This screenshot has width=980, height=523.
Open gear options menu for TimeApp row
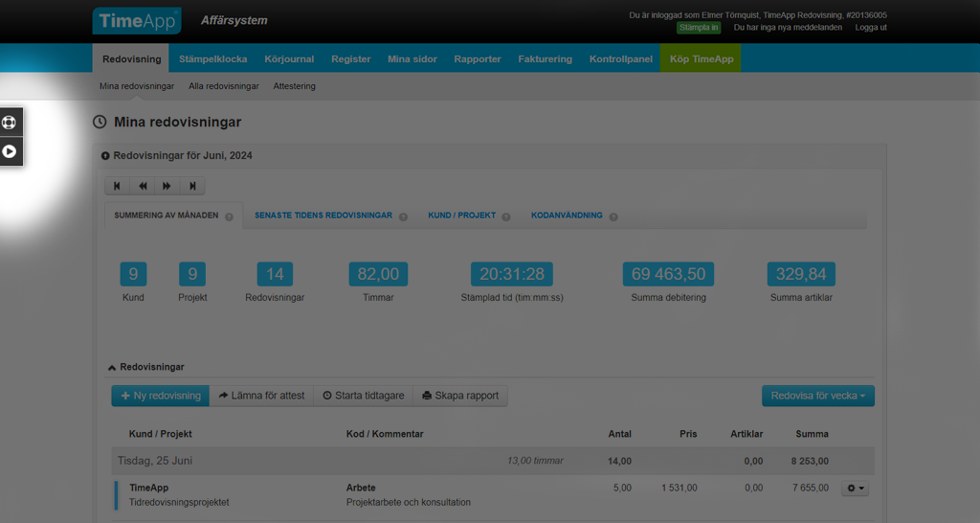click(855, 489)
